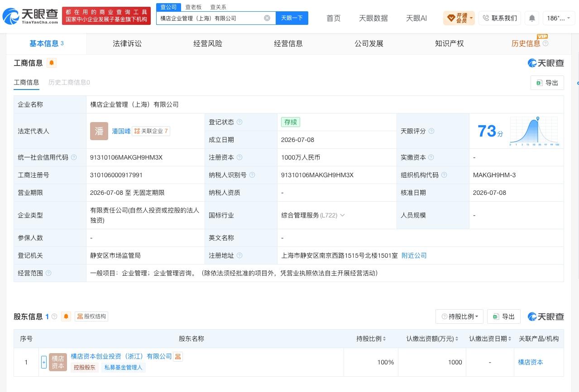Open 天眼数据 navigation link
Image resolution: width=579 pixels, height=392 pixels.
point(373,18)
